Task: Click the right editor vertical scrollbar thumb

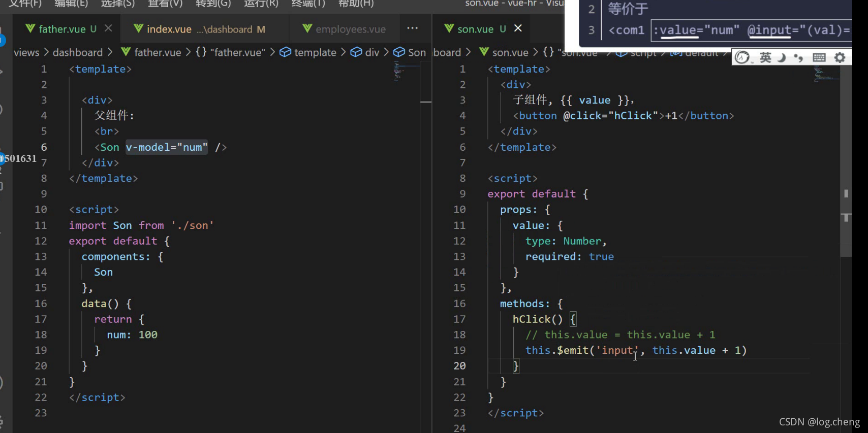Action: point(846,162)
